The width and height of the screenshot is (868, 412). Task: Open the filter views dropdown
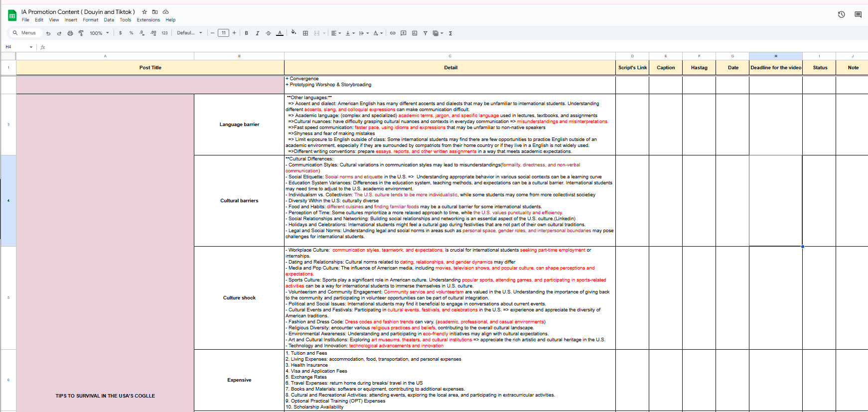coord(438,33)
